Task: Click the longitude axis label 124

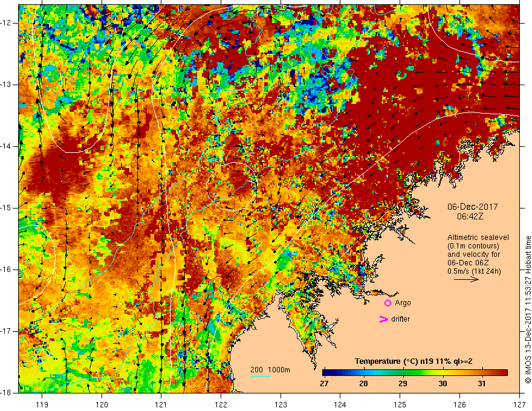Action: point(340,405)
